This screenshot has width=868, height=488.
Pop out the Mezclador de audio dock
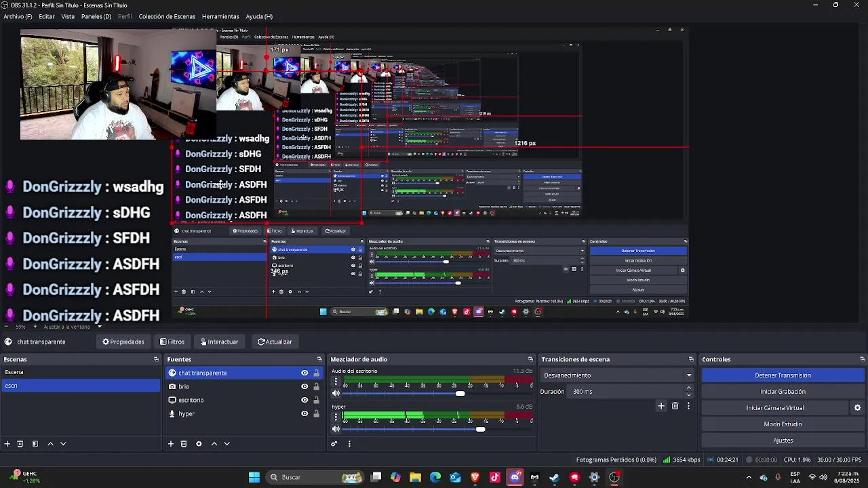(530, 359)
